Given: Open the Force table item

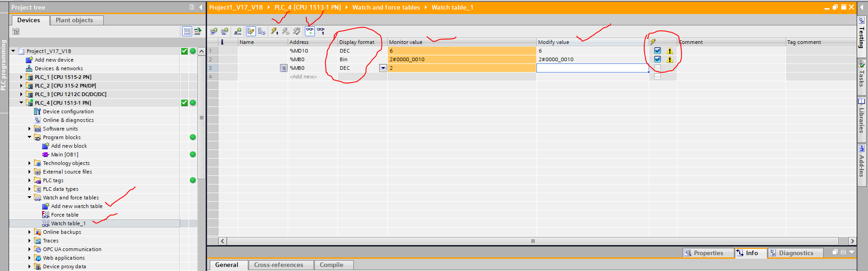Looking at the screenshot, I should coord(64,215).
